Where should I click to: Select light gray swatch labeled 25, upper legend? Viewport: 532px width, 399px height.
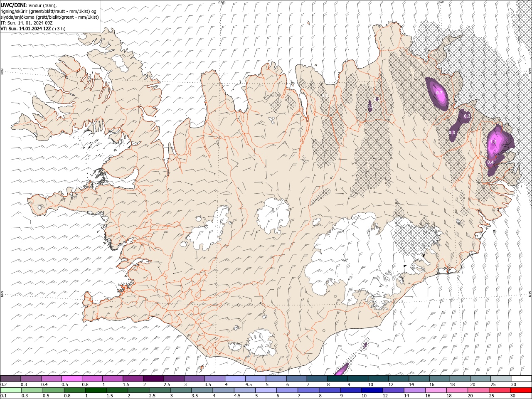[x=501, y=379]
